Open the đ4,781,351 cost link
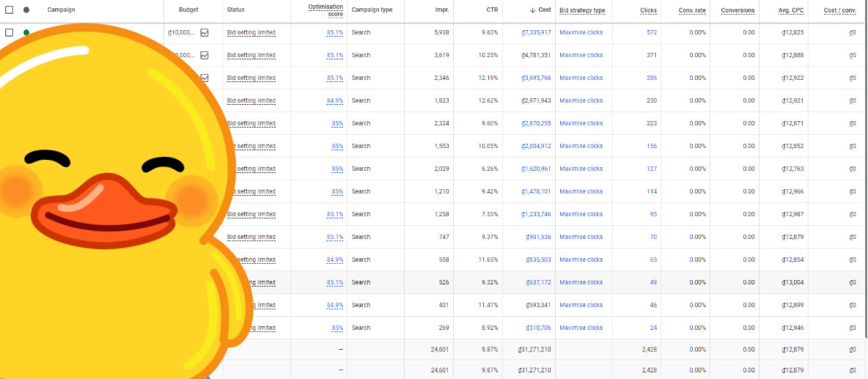 point(536,55)
